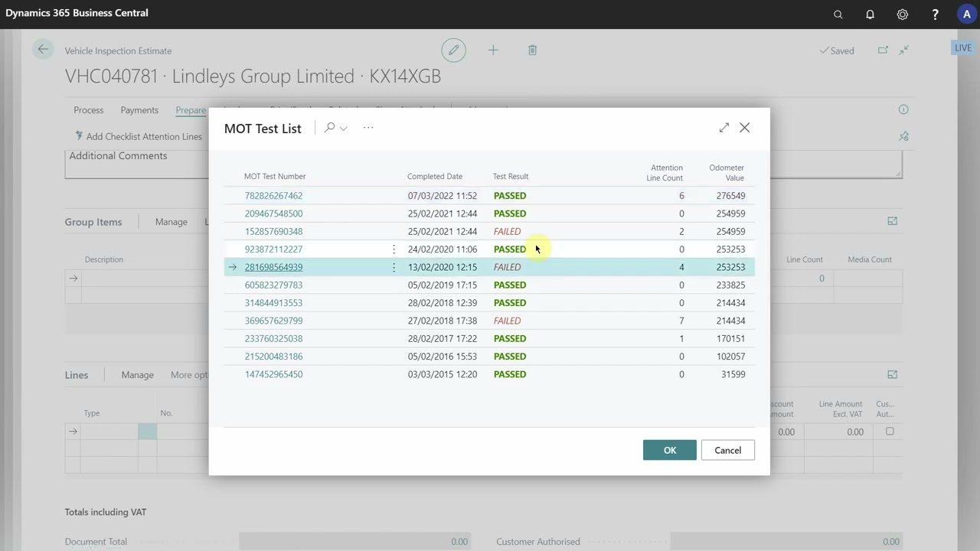Go back using the arrow beside Vehicle Inspection Estimate
980x551 pixels.
tap(43, 50)
